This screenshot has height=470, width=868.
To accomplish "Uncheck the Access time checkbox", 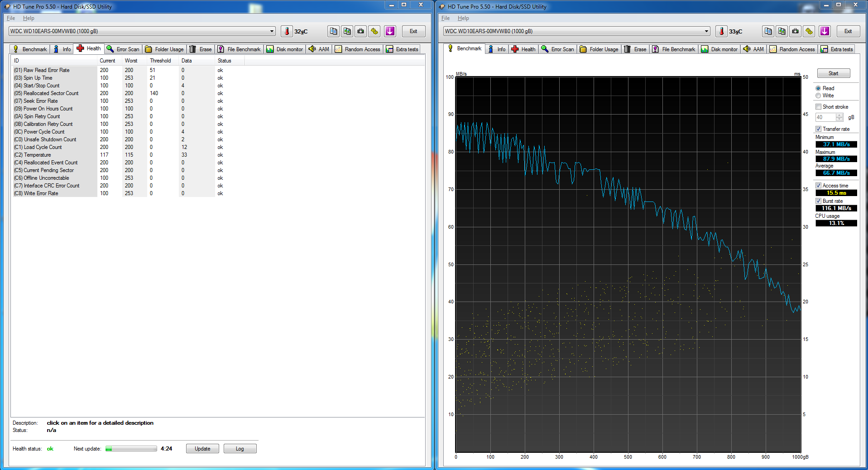I will pyautogui.click(x=819, y=186).
